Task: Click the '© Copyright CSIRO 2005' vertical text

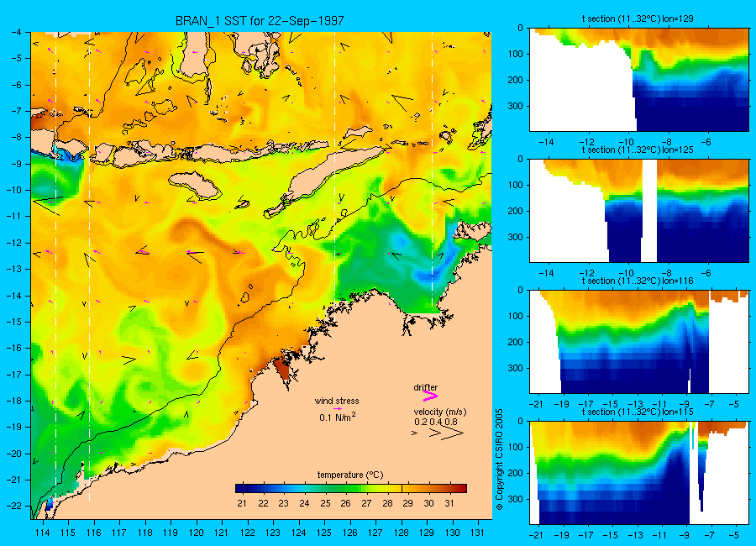Action: 500,459
